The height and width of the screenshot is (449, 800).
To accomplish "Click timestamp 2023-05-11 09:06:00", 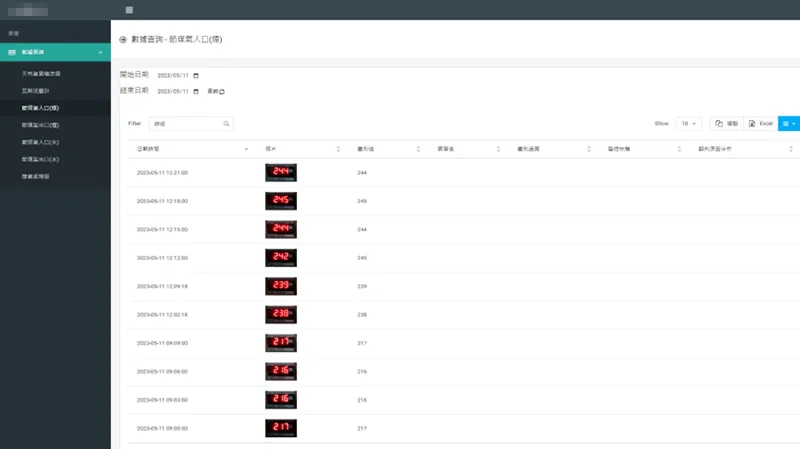I will point(162,371).
